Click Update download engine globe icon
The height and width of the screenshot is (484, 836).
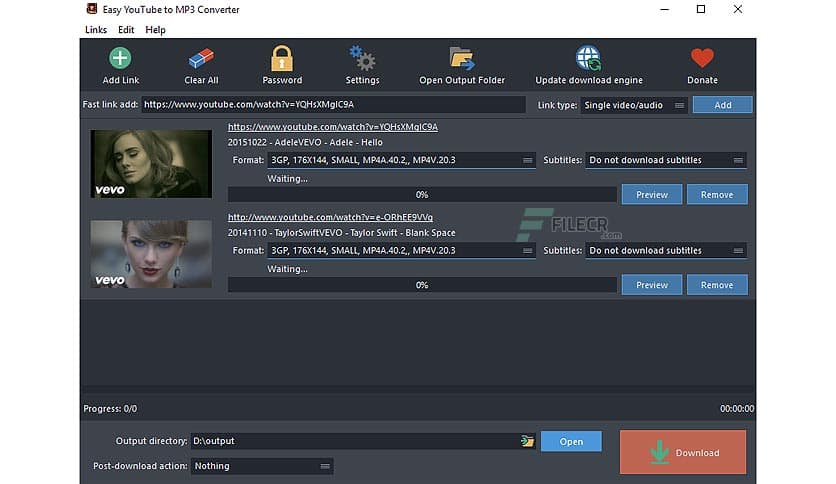coord(589,58)
